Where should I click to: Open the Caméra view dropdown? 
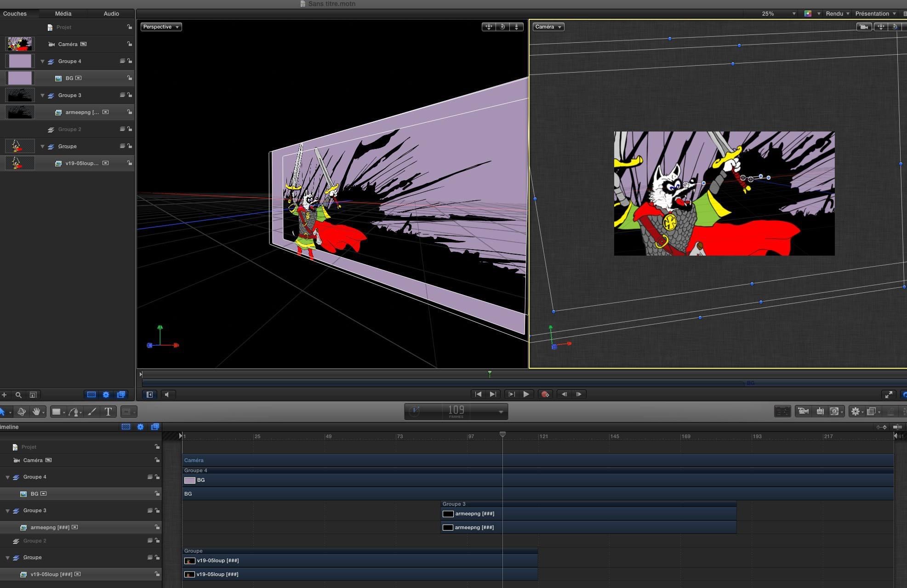coord(548,27)
